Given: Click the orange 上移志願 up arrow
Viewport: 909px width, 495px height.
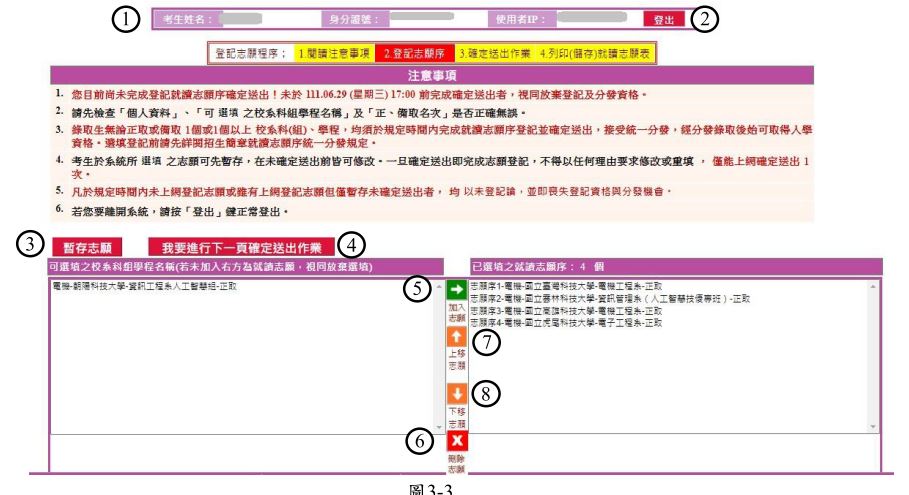Looking at the screenshot, I should coord(457,337).
